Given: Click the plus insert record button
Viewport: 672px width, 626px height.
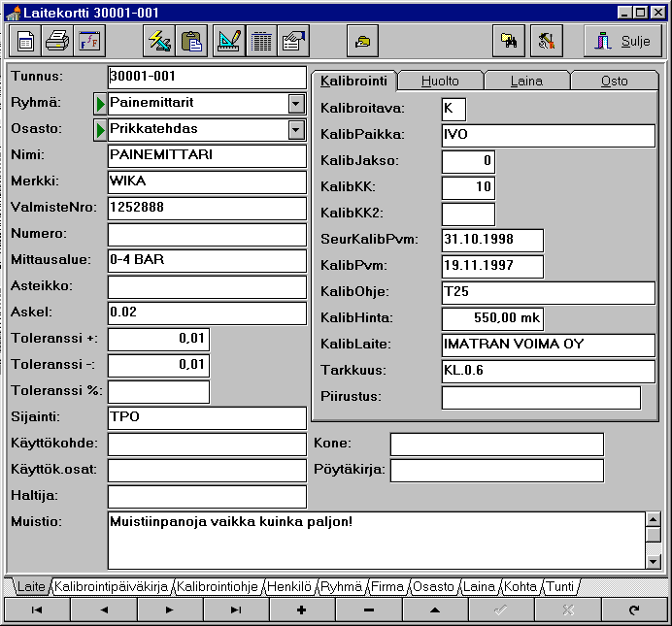Looking at the screenshot, I should [x=302, y=610].
